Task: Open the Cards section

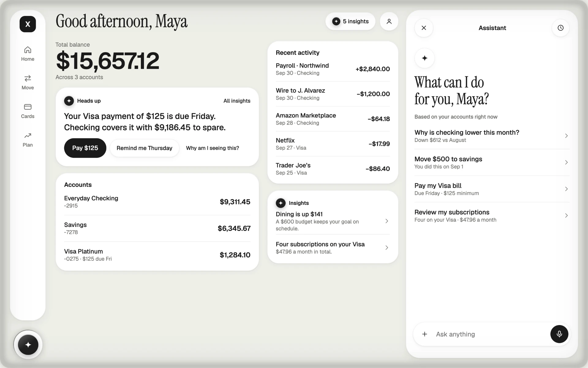Action: pyautogui.click(x=28, y=111)
